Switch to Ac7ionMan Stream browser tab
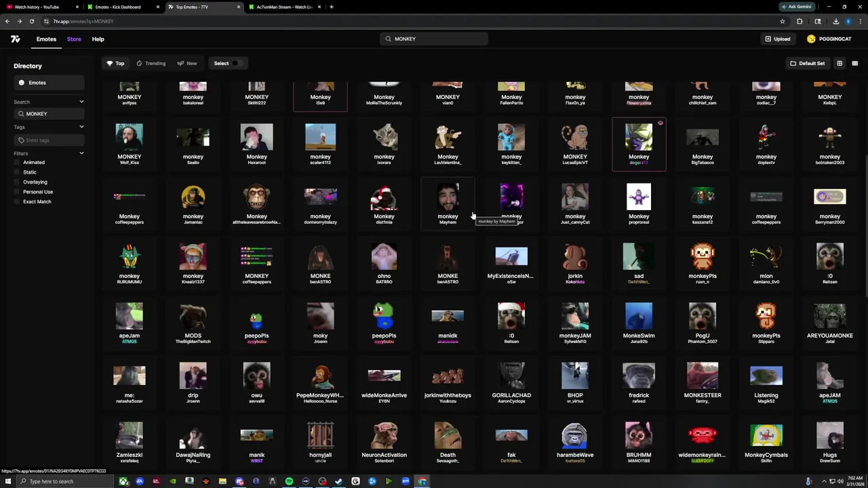The height and width of the screenshot is (488, 868). click(283, 7)
